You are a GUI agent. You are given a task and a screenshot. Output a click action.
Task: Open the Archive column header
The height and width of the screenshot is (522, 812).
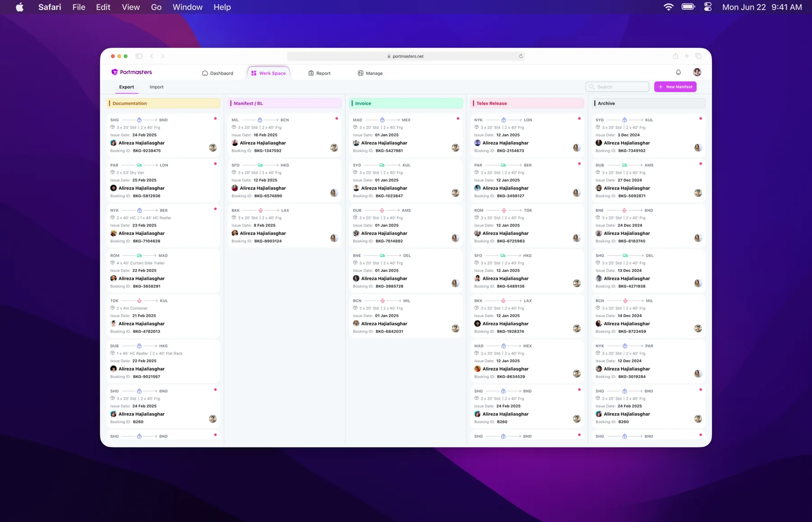click(x=648, y=103)
